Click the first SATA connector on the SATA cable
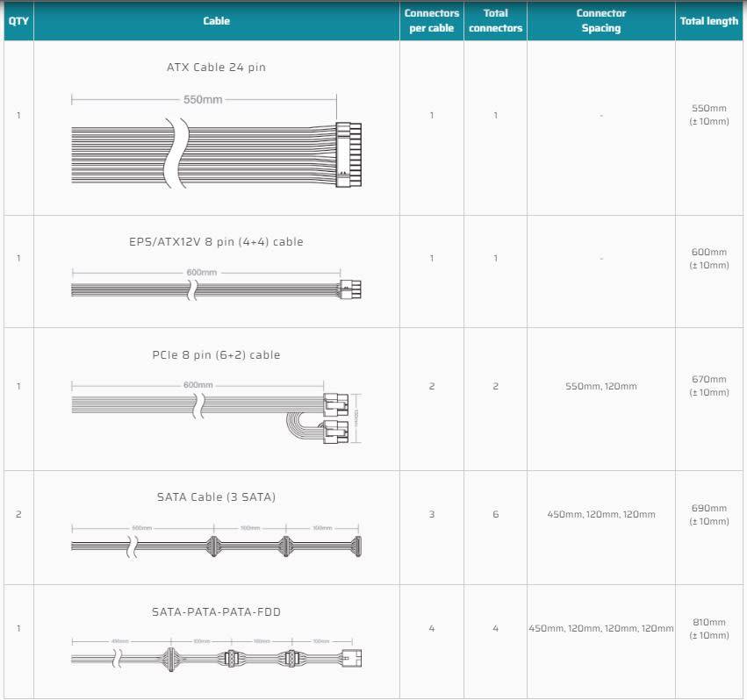Screen dimensions: 747x700 coord(211,546)
